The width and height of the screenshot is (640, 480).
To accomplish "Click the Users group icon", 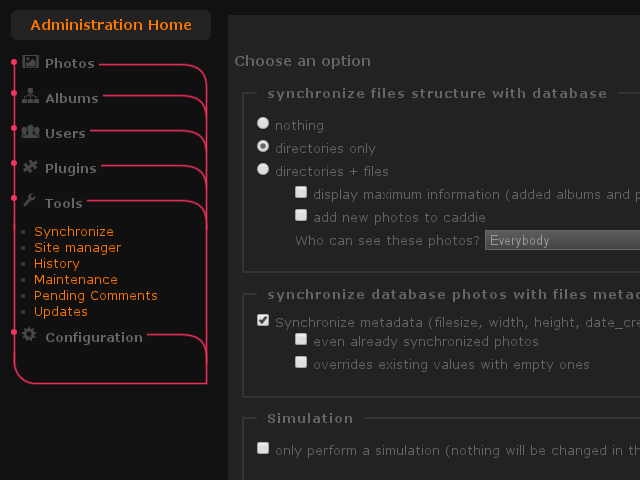I will 30,132.
